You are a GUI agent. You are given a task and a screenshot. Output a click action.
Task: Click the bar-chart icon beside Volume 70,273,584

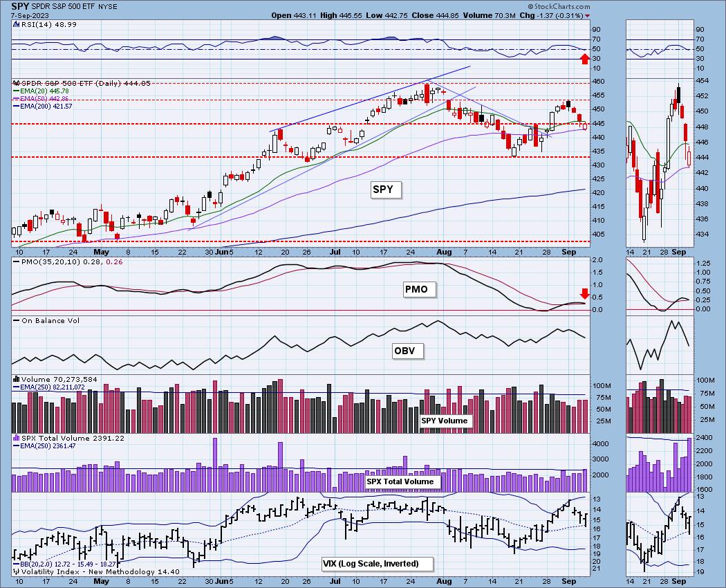point(16,379)
